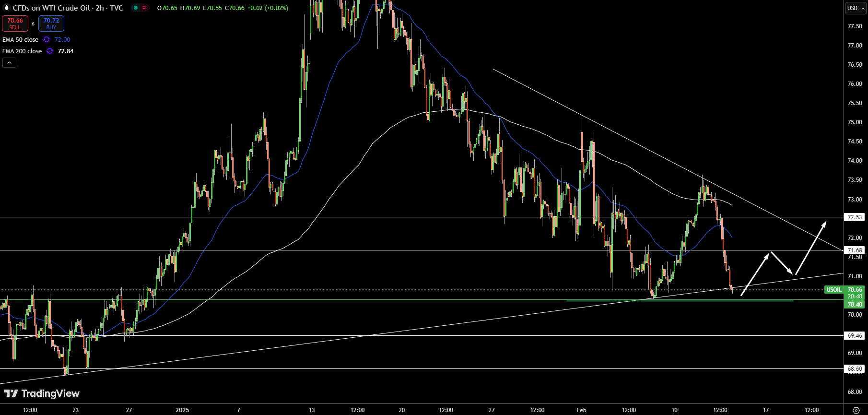
Task: Click the green 70.40 price level label
Action: 855,304
